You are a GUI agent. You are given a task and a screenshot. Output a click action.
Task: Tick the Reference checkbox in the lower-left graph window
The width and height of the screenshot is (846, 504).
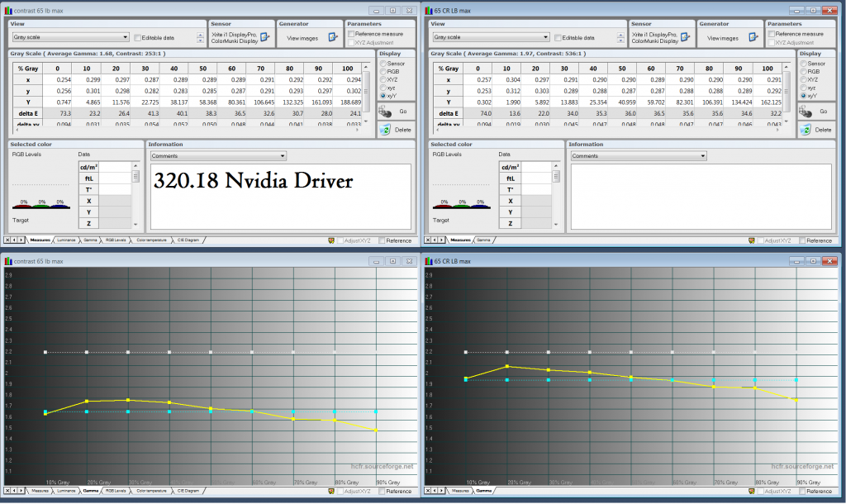(x=382, y=491)
